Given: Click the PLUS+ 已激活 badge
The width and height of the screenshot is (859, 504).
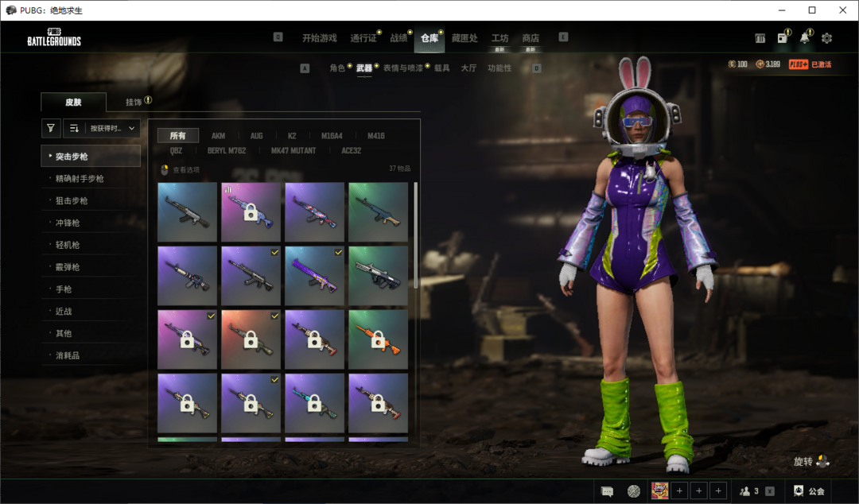Looking at the screenshot, I should tap(810, 64).
